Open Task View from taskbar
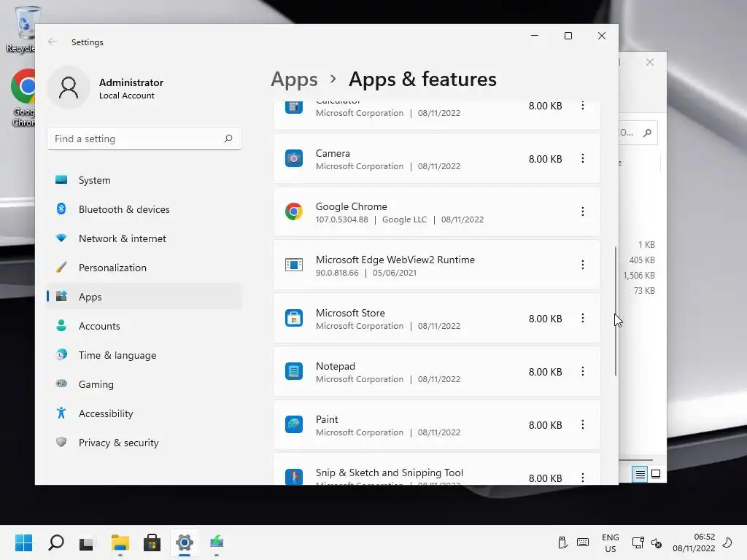747x560 pixels. [x=87, y=542]
